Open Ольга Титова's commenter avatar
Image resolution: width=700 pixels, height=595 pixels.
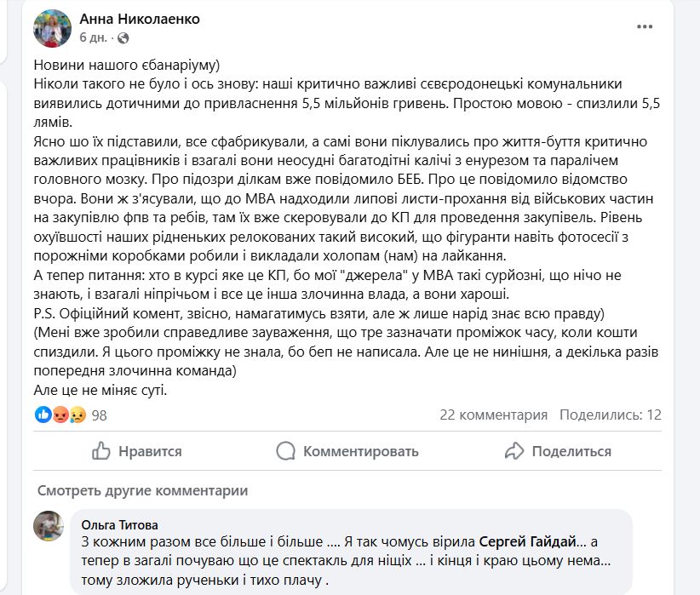(49, 526)
